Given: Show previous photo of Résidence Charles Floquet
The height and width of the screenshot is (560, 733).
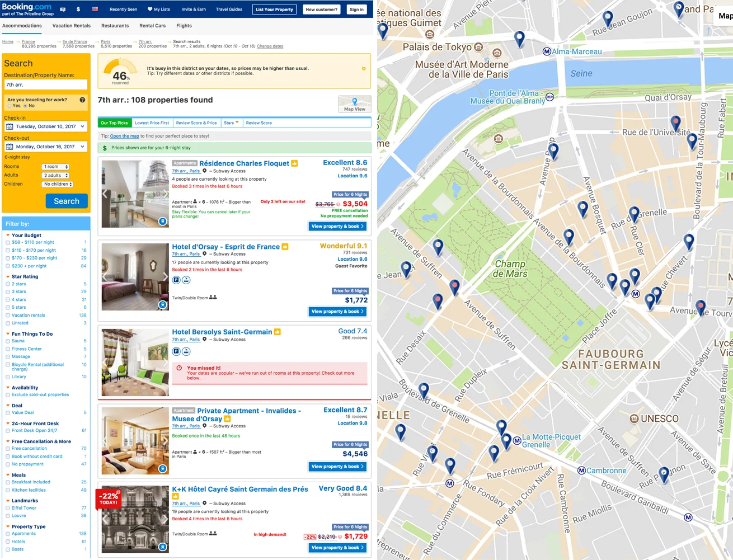Looking at the screenshot, I should click(x=105, y=194).
